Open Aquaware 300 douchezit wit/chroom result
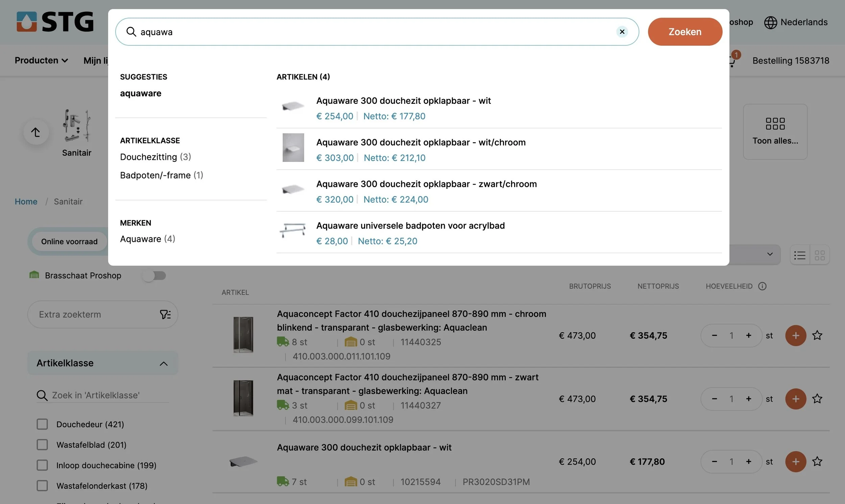845x504 pixels. coord(499,149)
